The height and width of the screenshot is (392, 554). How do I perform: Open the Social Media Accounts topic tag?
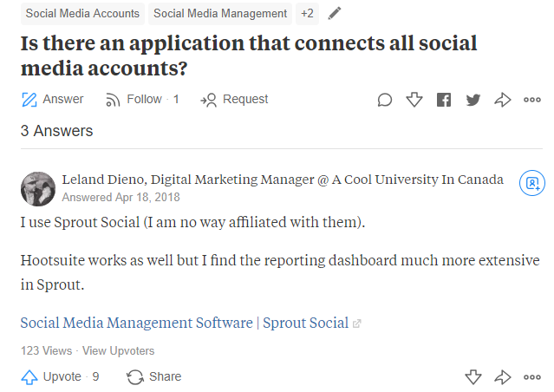82,14
